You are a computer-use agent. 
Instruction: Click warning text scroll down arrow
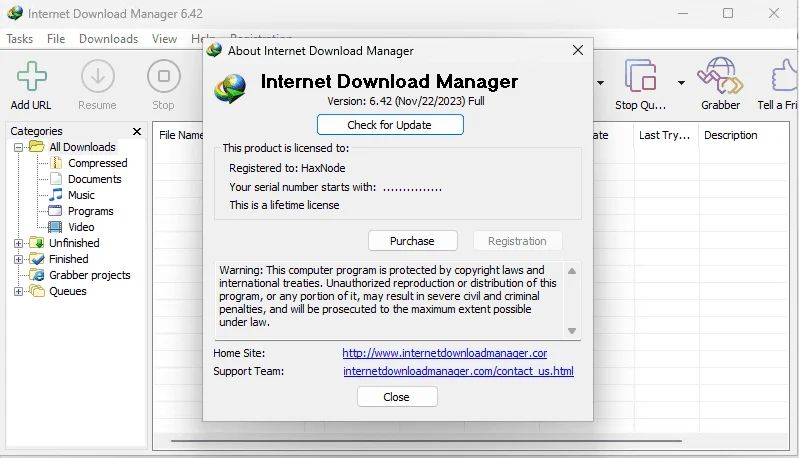(572, 331)
